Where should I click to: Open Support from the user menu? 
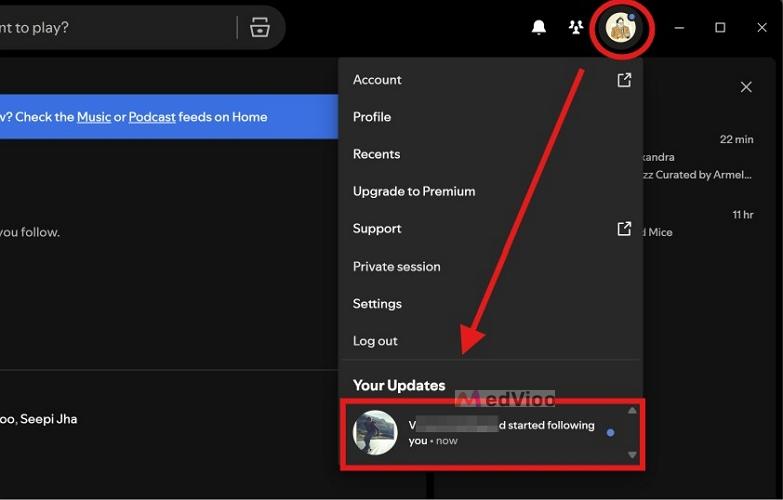(491, 229)
